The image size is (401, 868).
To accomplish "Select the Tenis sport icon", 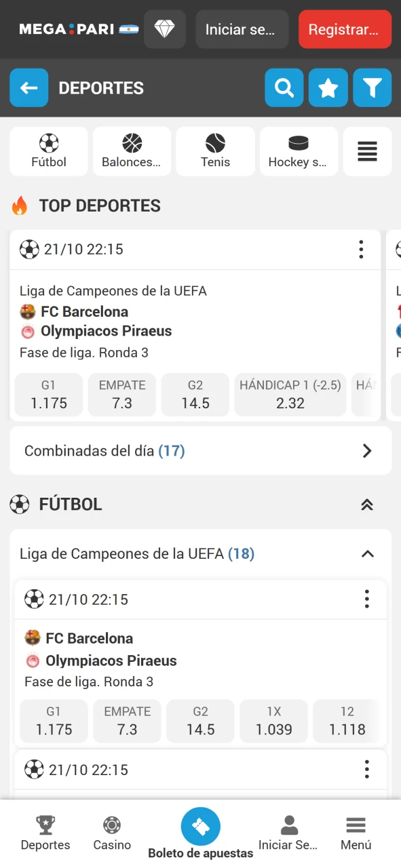I will coord(215,151).
